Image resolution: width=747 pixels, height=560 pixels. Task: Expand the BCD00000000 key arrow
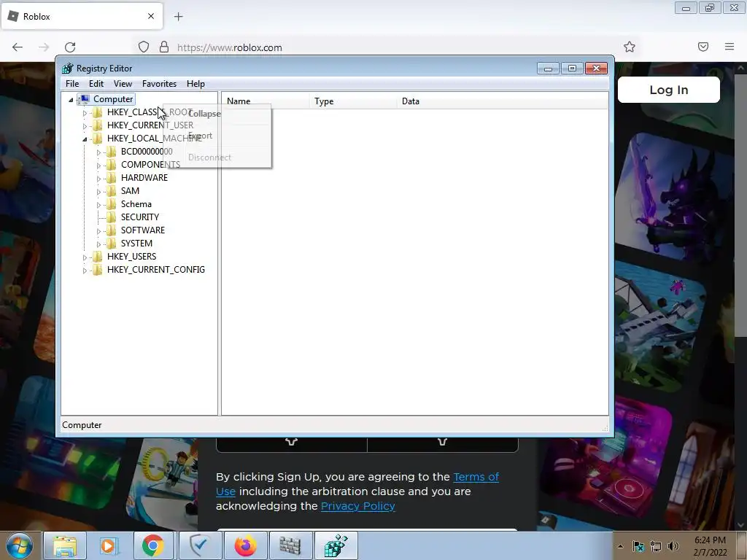pyautogui.click(x=98, y=152)
